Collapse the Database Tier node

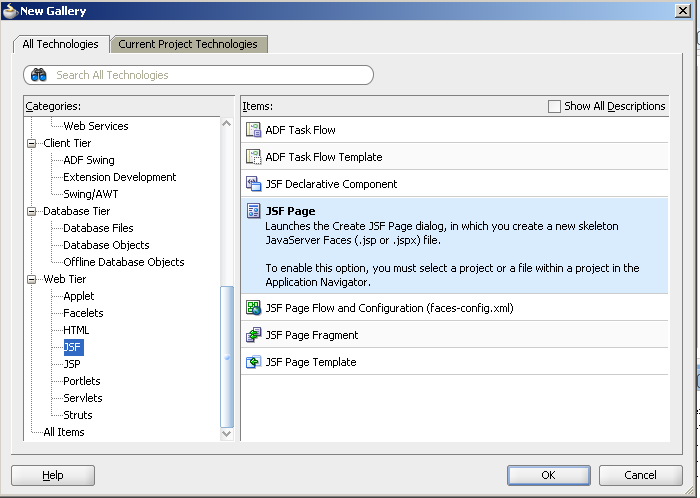(x=32, y=211)
